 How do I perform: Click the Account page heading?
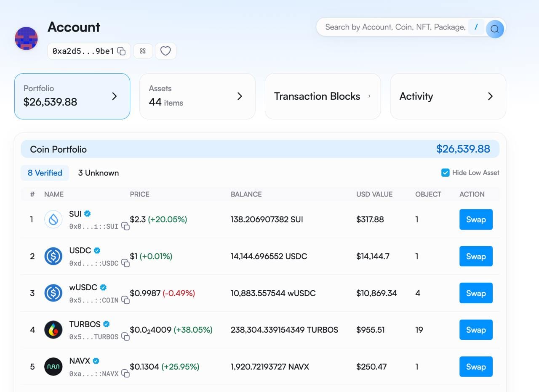(74, 27)
